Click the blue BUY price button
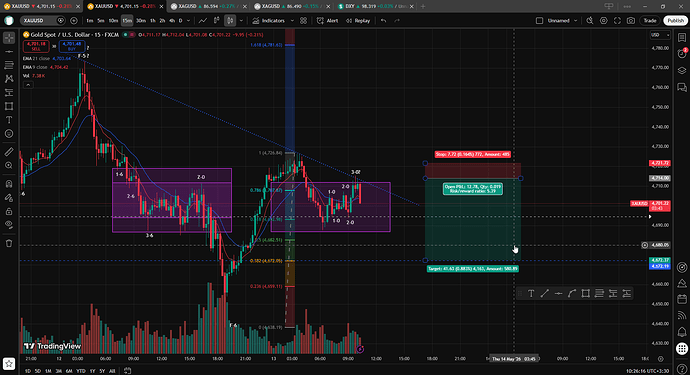The image size is (690, 375). [x=72, y=46]
